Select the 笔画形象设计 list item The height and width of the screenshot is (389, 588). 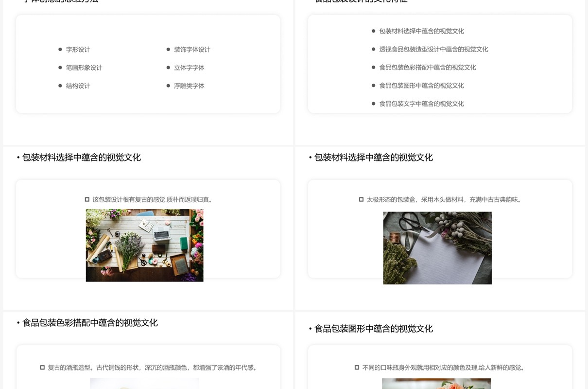click(x=84, y=68)
